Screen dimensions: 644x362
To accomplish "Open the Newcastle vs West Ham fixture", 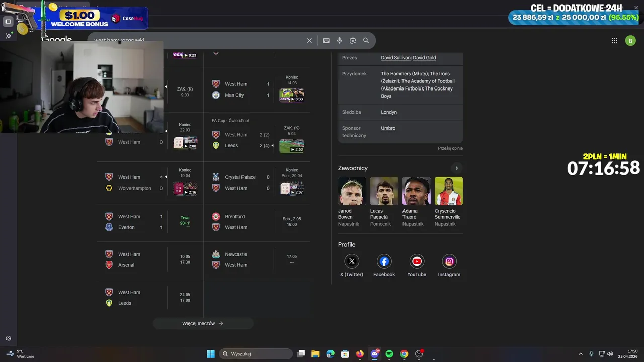I will (257, 259).
